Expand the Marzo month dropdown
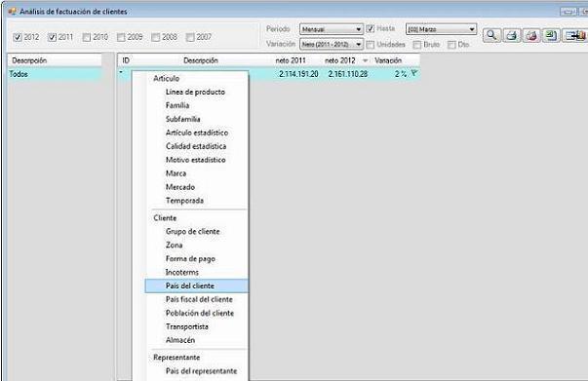This screenshot has width=588, height=381. 441,29
